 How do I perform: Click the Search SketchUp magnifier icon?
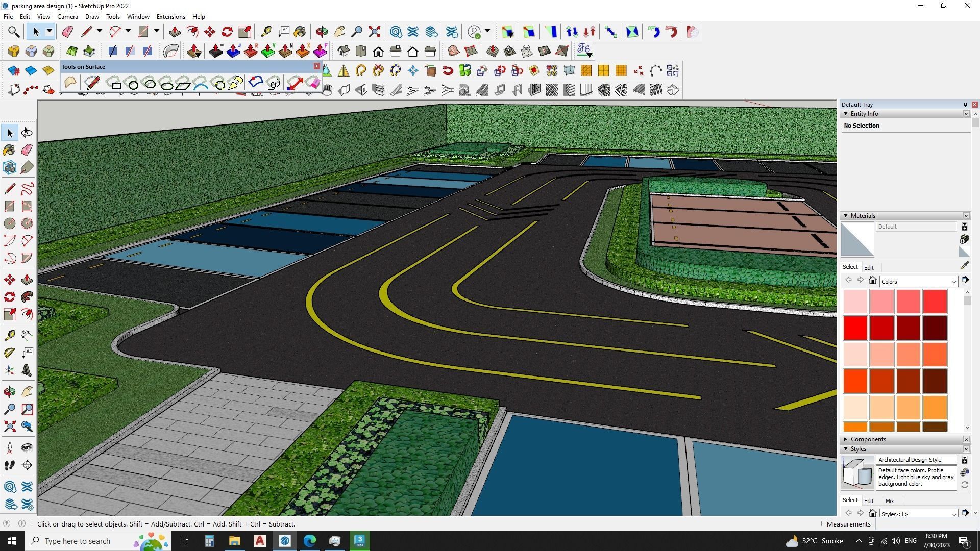[x=14, y=32]
